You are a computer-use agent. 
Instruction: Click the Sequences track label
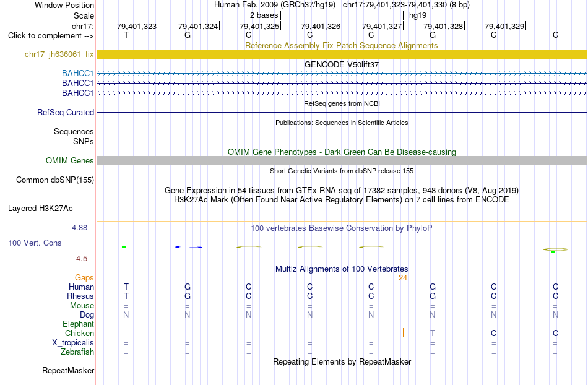point(74,131)
